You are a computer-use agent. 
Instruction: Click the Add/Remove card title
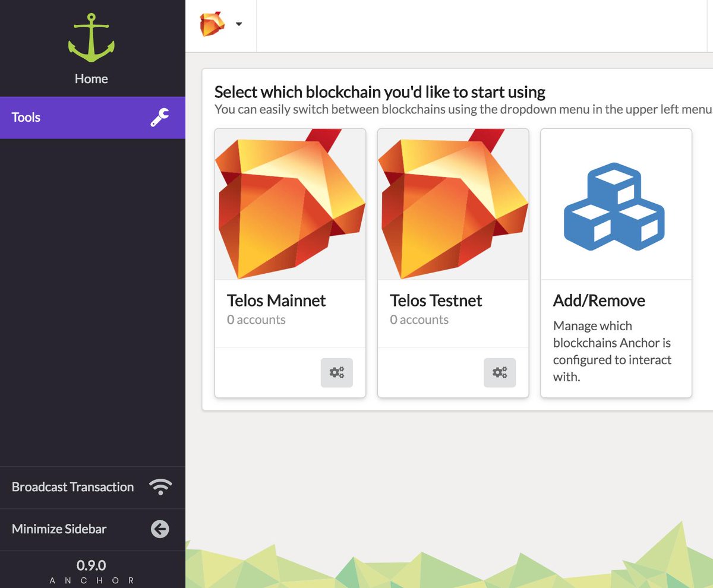[x=599, y=301]
